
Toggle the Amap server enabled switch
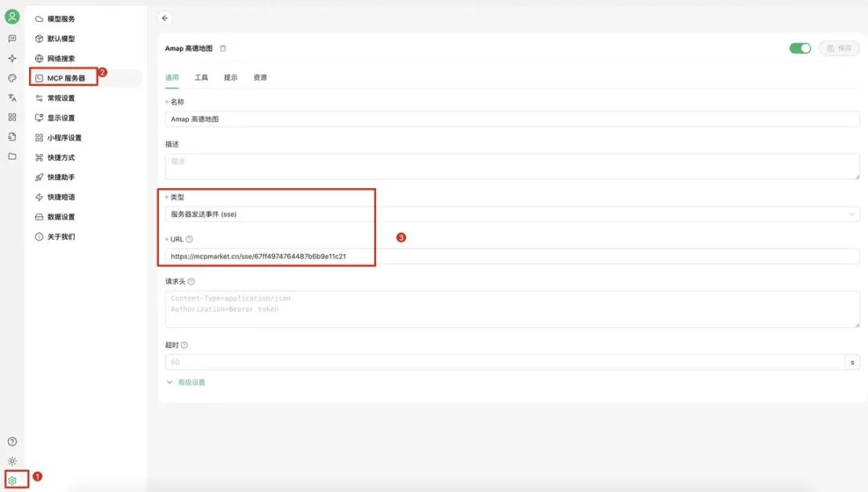tap(800, 48)
